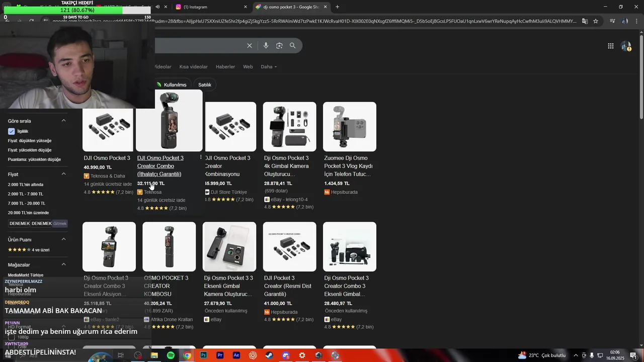Switch to Kısa videolar tab

[193, 67]
